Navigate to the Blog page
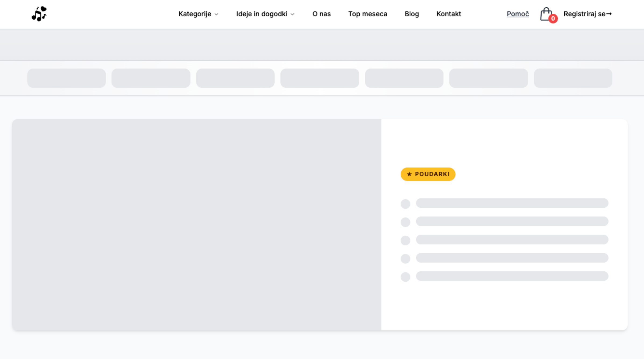644x359 pixels. [412, 14]
